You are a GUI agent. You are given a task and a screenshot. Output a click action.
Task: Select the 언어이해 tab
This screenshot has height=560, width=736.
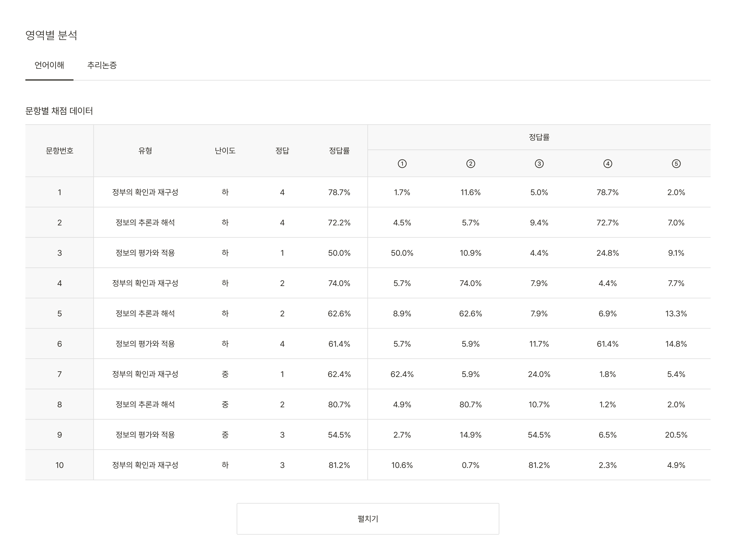pyautogui.click(x=49, y=65)
